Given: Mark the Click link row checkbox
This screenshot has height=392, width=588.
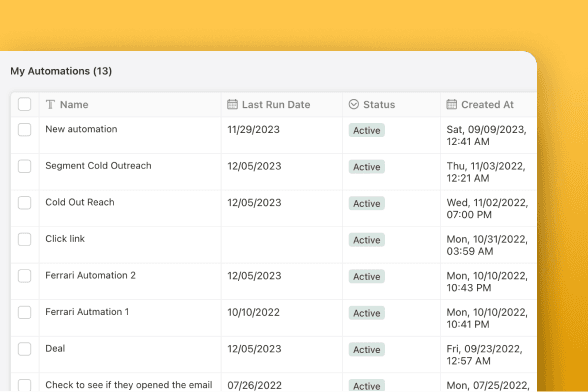Looking at the screenshot, I should point(25,239).
